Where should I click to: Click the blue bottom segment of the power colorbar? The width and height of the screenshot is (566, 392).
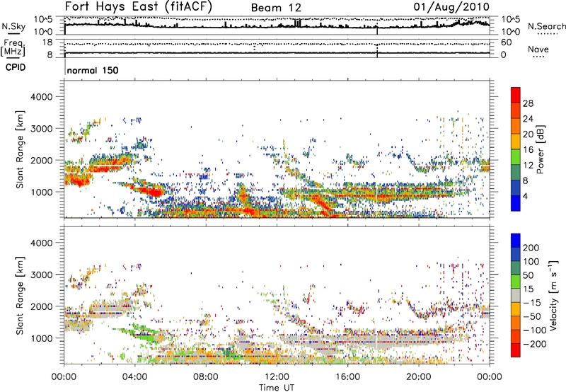pos(516,203)
